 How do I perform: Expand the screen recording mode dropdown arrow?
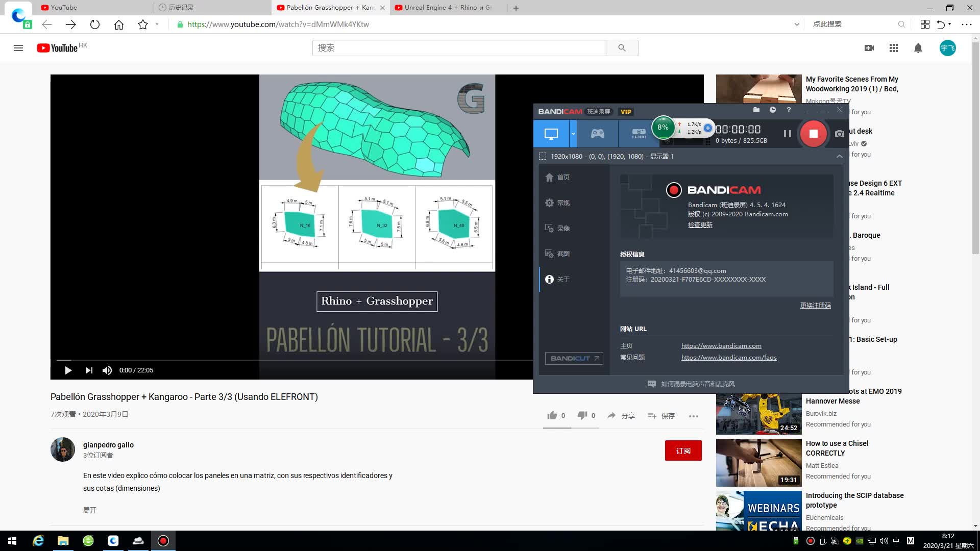pos(573,134)
